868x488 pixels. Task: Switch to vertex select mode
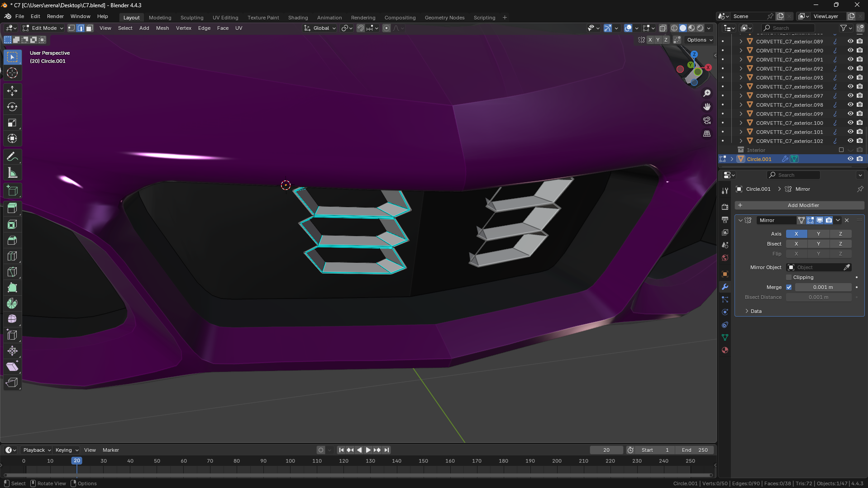72,28
